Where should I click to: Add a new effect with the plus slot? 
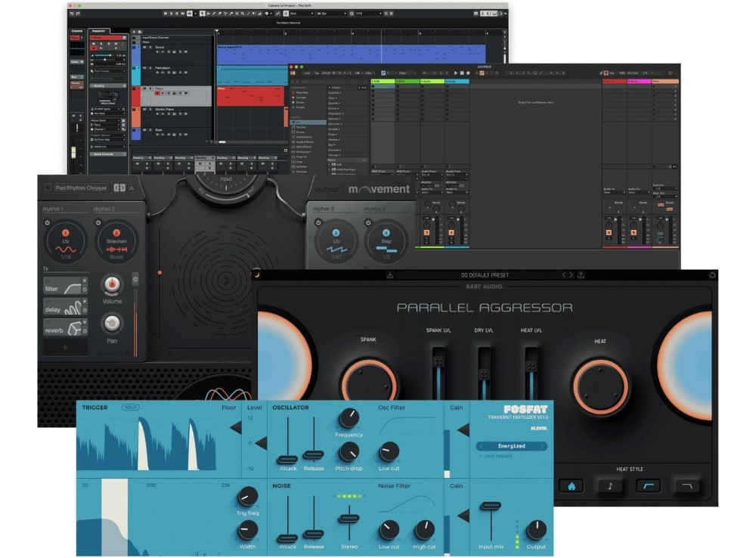click(64, 347)
